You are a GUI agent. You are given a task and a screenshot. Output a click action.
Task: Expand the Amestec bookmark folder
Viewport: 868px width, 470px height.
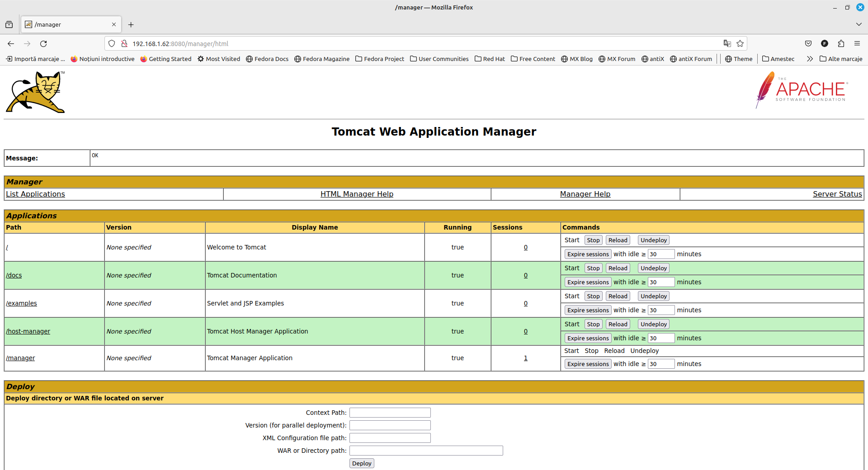click(778, 59)
